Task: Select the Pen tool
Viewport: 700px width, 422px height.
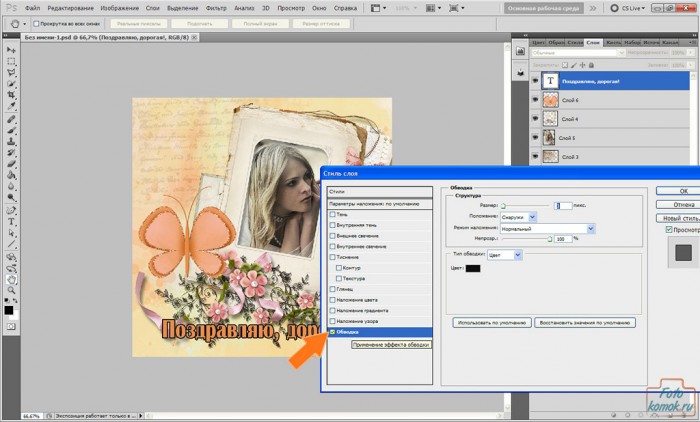Action: pyautogui.click(x=11, y=210)
